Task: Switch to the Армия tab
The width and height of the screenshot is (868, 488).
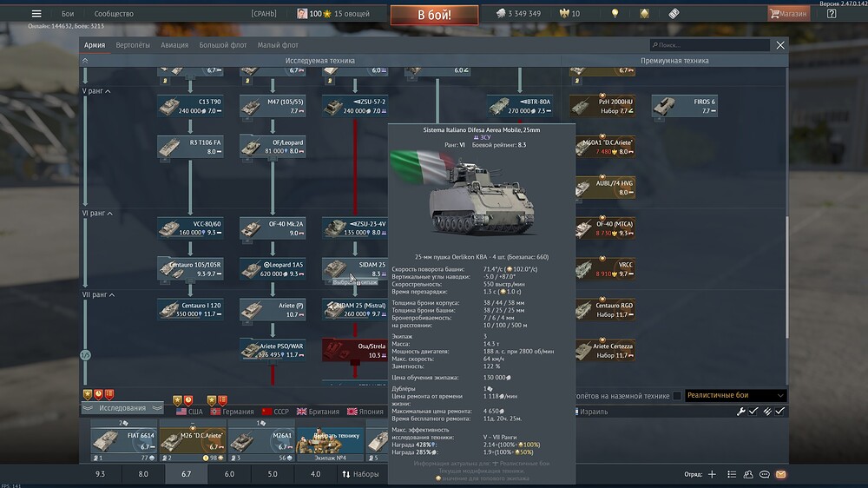Action: point(95,45)
